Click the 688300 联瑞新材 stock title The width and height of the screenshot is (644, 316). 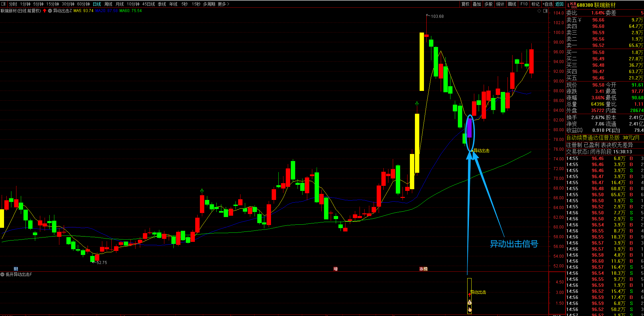596,5
